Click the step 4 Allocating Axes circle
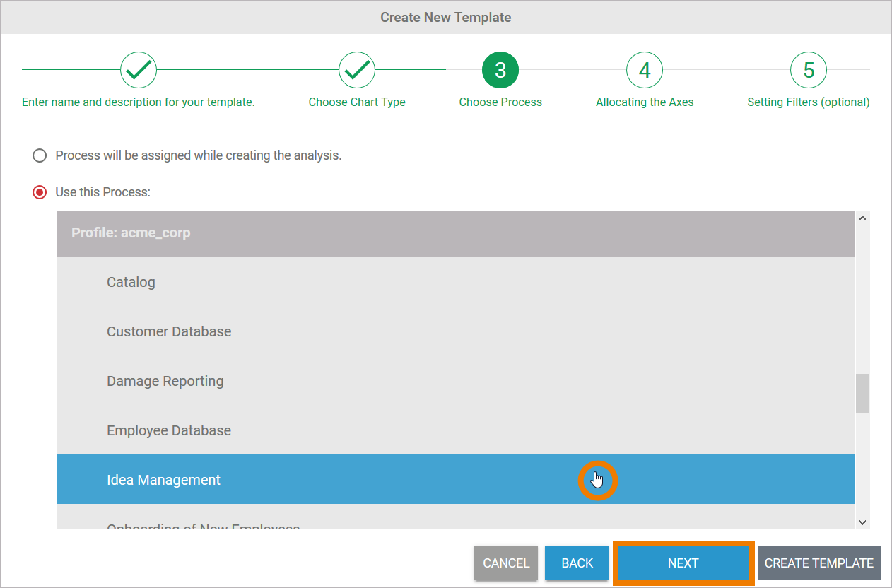Viewport: 892px width, 588px height. point(645,70)
